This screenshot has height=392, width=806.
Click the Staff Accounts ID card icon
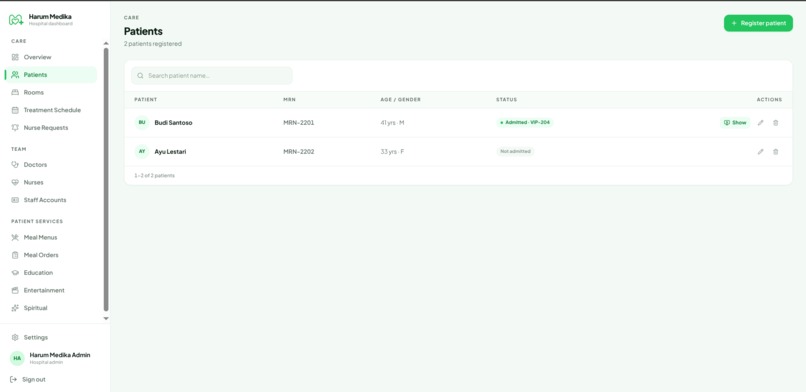point(15,200)
